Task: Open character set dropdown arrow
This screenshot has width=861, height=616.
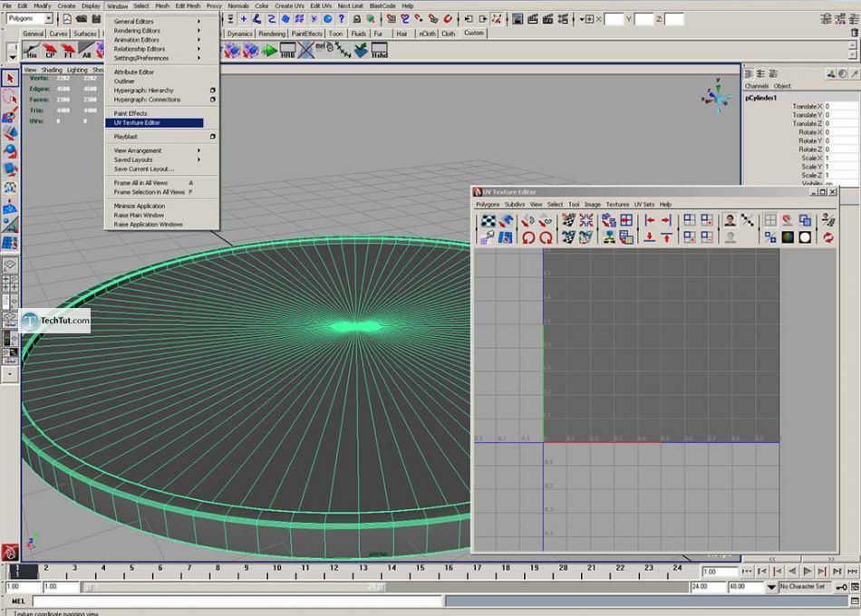Action: pyautogui.click(x=771, y=587)
